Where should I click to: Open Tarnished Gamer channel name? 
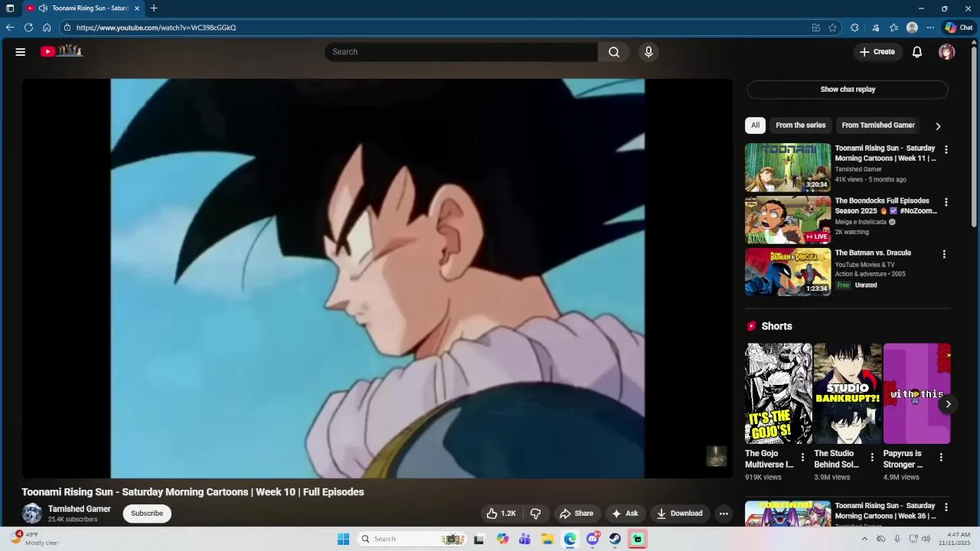80,509
